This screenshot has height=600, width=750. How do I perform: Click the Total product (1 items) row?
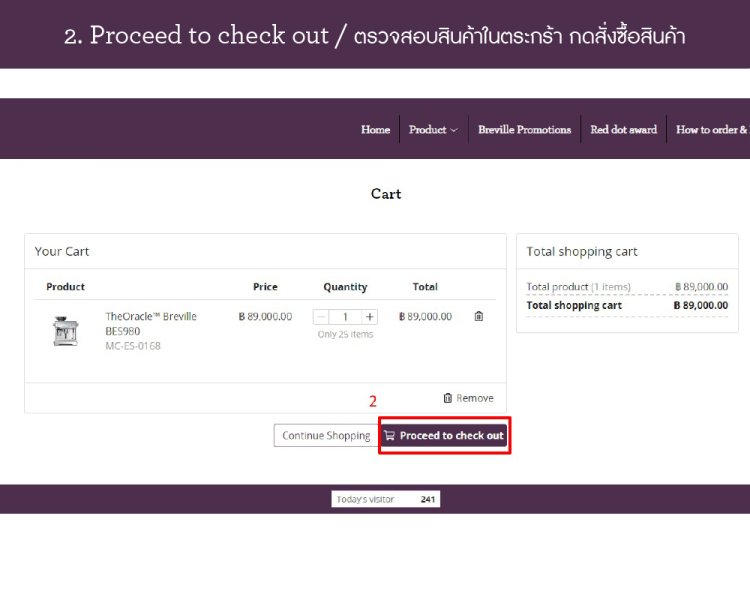point(578,287)
